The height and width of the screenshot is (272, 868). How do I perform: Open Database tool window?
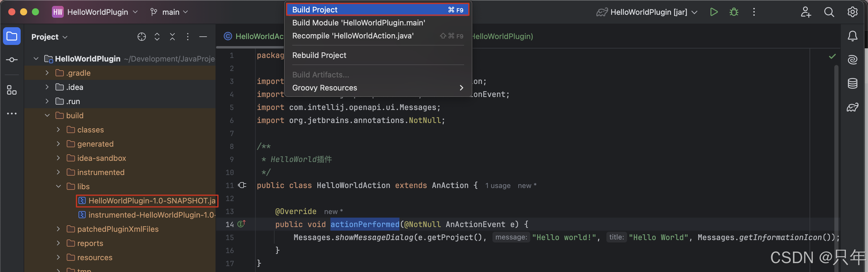click(853, 83)
